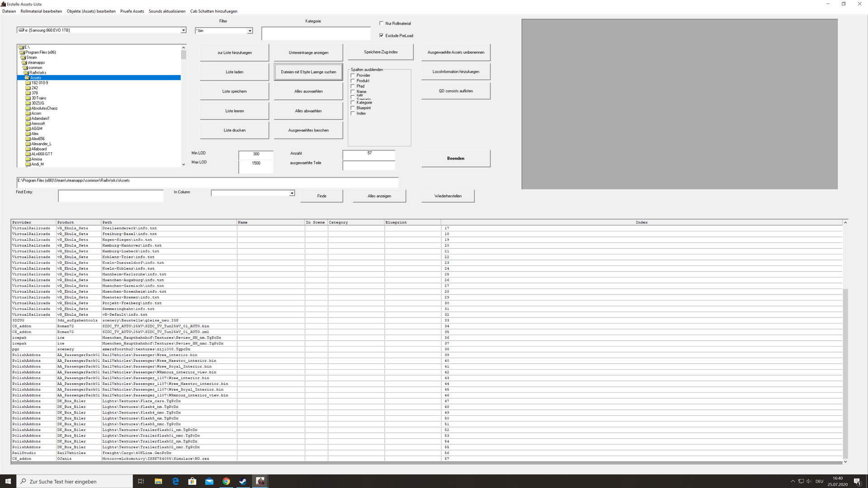
Task: Open the drive selection dropdown
Action: (x=183, y=30)
